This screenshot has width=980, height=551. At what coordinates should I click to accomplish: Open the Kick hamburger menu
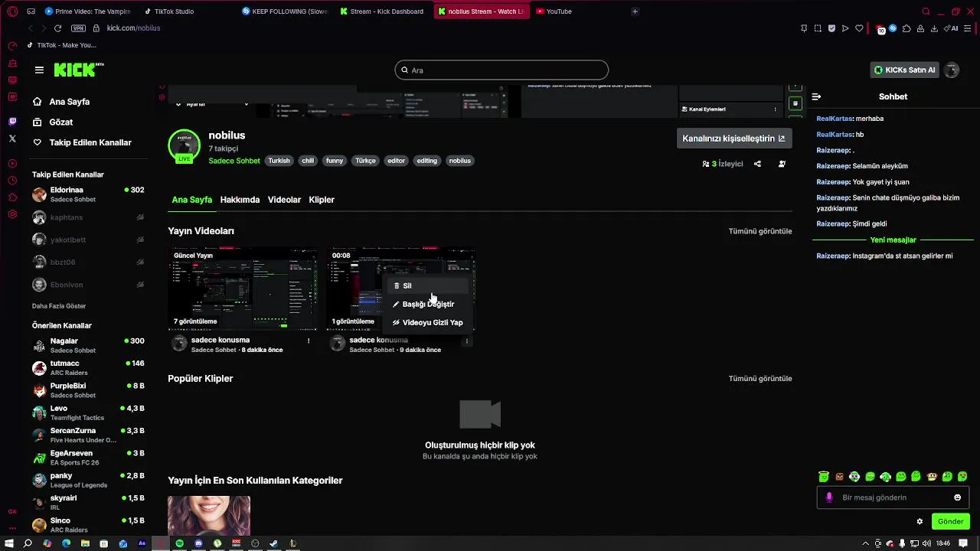(x=39, y=70)
